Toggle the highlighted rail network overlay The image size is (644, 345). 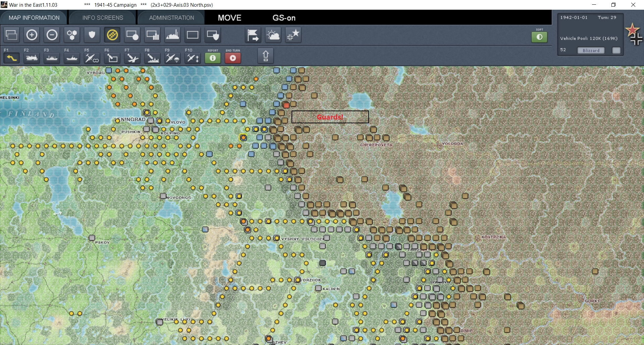click(x=112, y=35)
